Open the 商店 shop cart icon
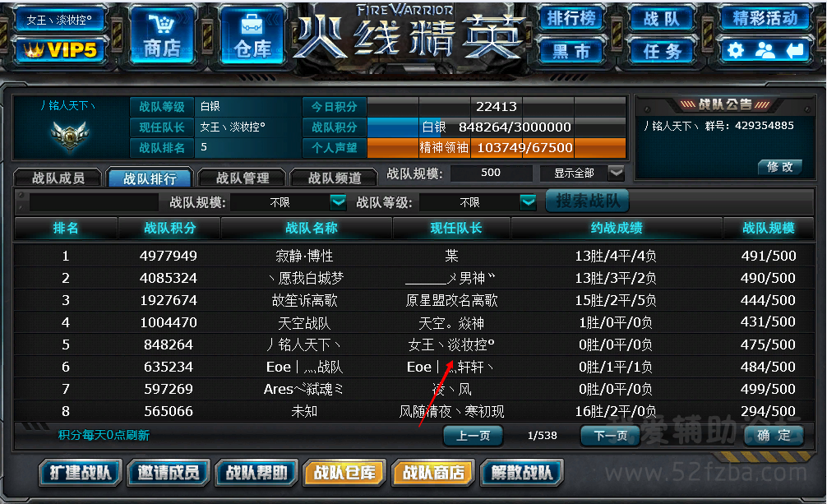 click(x=161, y=24)
